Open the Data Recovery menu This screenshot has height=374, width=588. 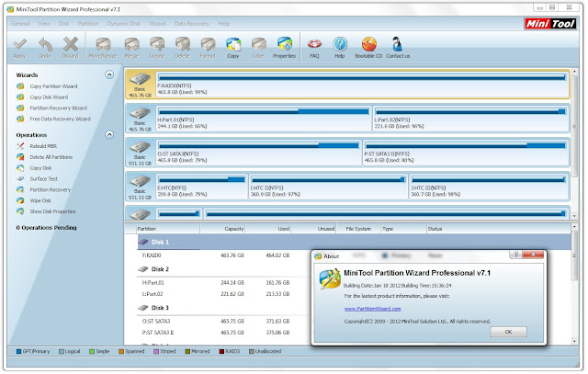coord(192,24)
